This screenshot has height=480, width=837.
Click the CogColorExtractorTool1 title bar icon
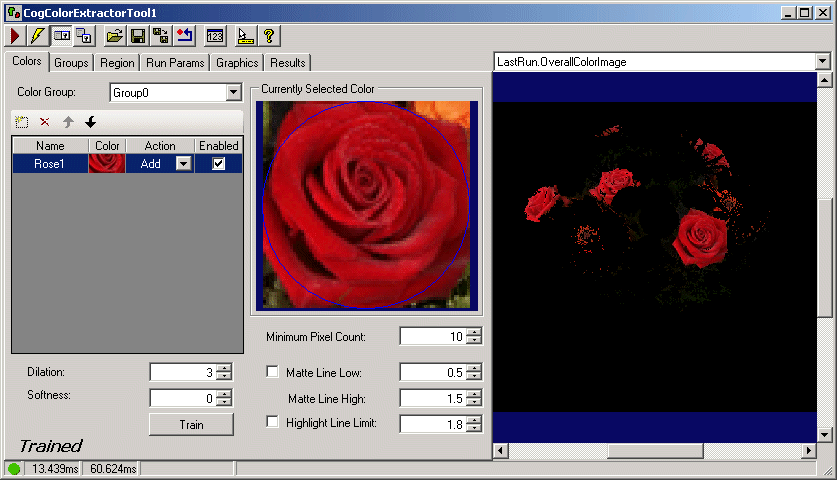coord(13,12)
